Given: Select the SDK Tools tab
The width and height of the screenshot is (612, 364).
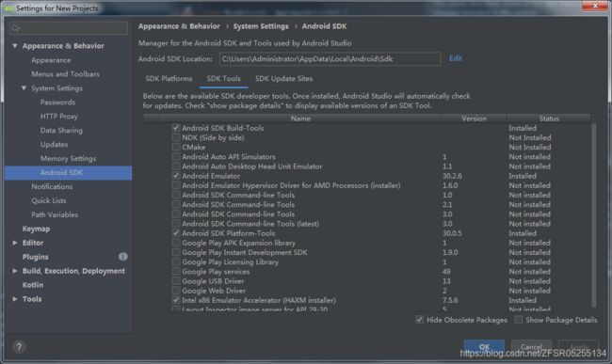Looking at the screenshot, I should tap(224, 79).
